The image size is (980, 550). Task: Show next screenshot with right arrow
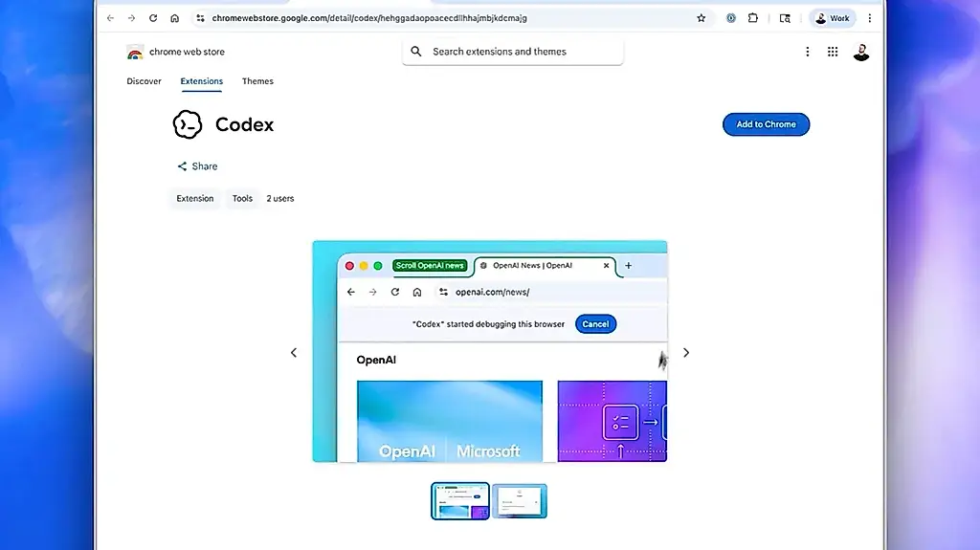[686, 353]
